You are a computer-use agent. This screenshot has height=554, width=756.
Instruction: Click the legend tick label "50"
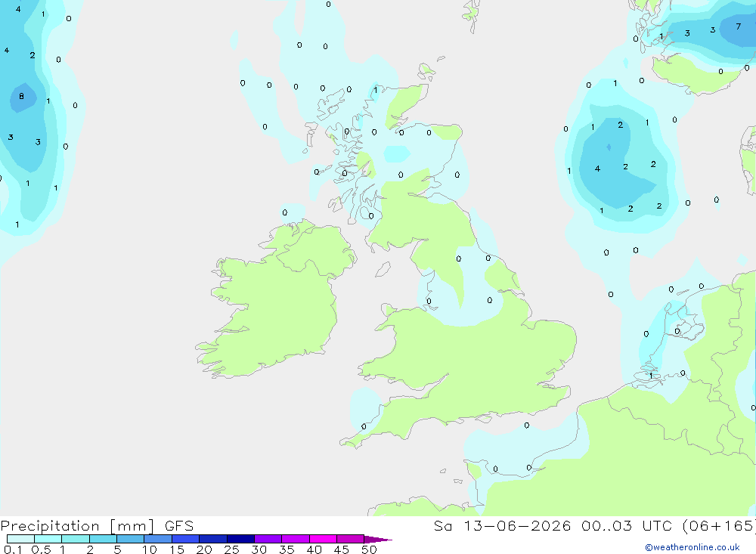click(369, 549)
